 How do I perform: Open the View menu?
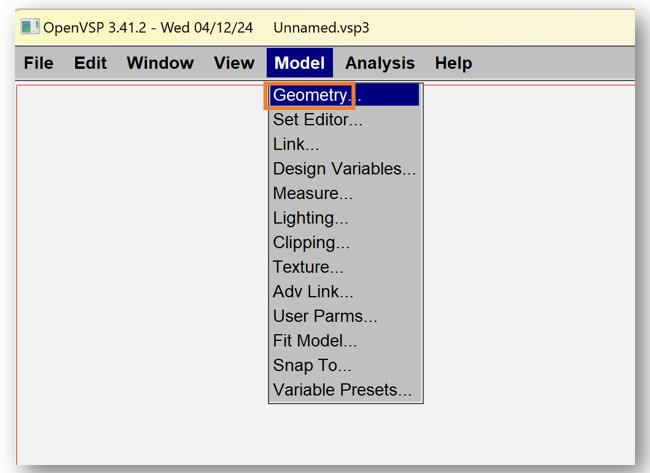pos(234,63)
